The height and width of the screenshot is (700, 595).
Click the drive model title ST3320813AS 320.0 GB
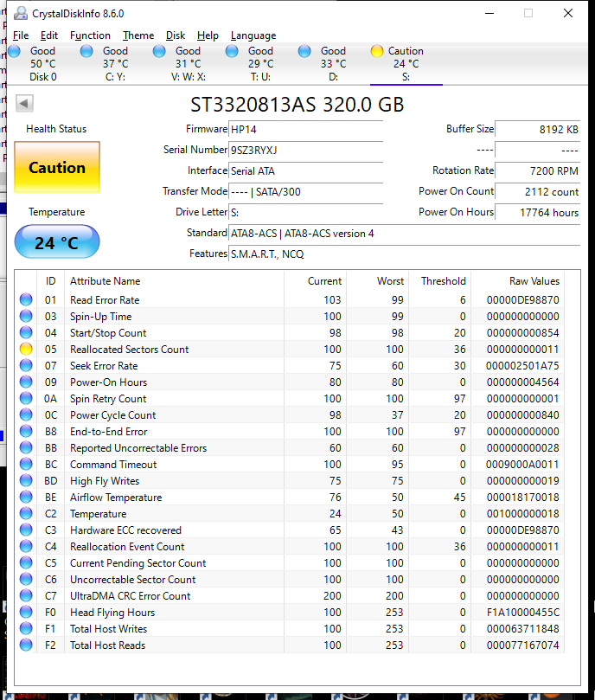[297, 105]
